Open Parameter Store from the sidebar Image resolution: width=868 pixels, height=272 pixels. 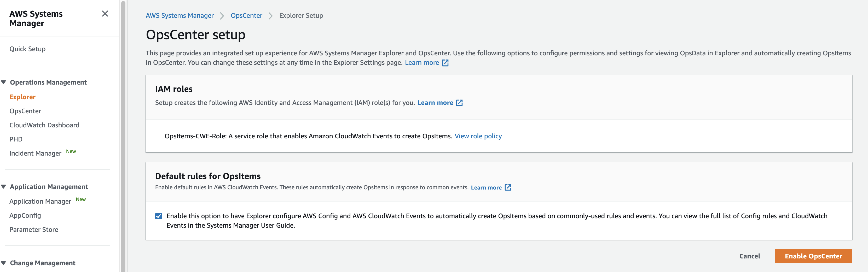tap(34, 229)
